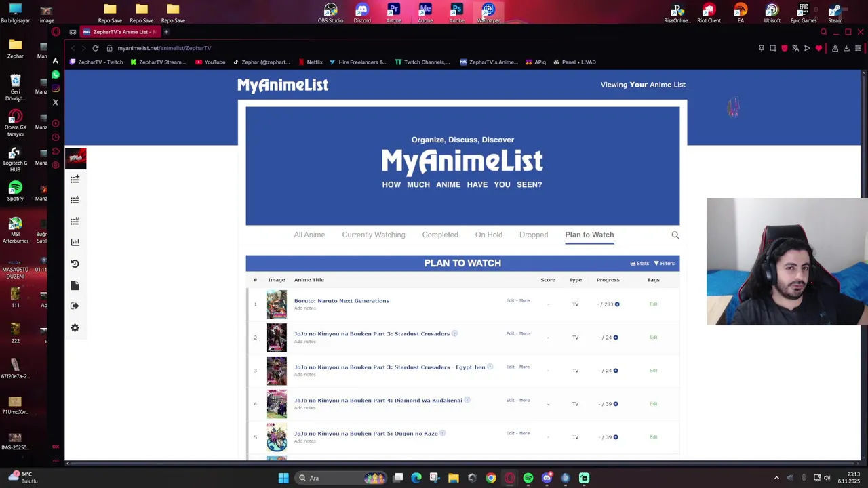Open ZepharTV - Twitch bookmark
Image resolution: width=868 pixels, height=488 pixels.
[x=96, y=62]
